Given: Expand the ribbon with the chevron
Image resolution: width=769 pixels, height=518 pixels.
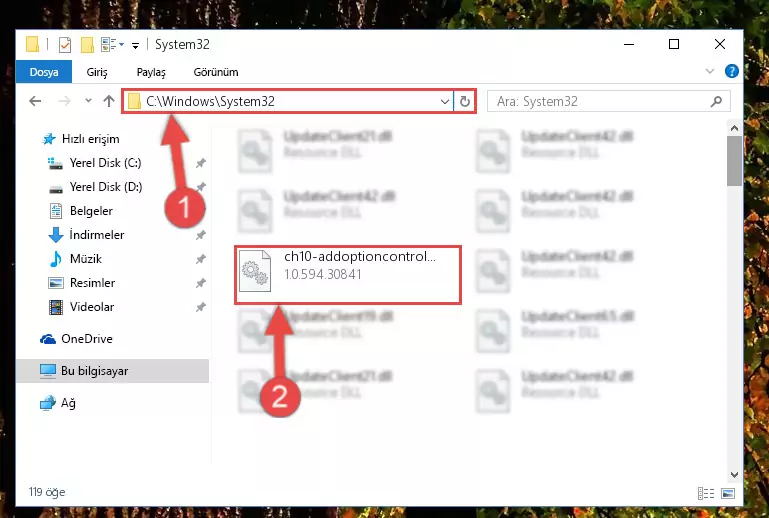Looking at the screenshot, I should 709,72.
